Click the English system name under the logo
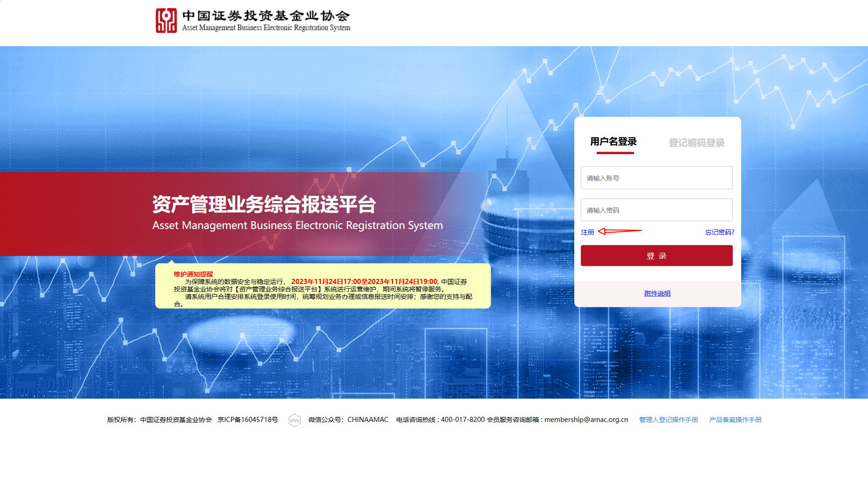 266,28
